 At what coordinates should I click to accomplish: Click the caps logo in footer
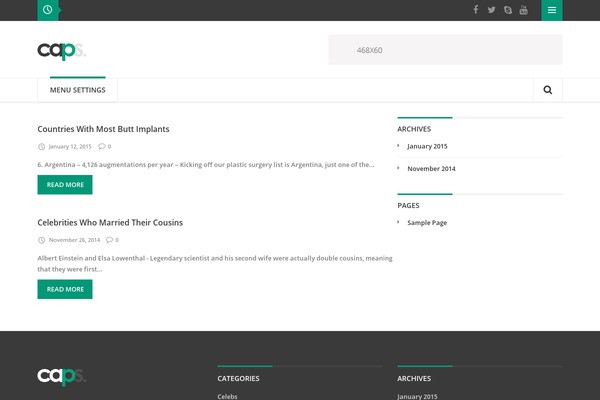(x=62, y=376)
